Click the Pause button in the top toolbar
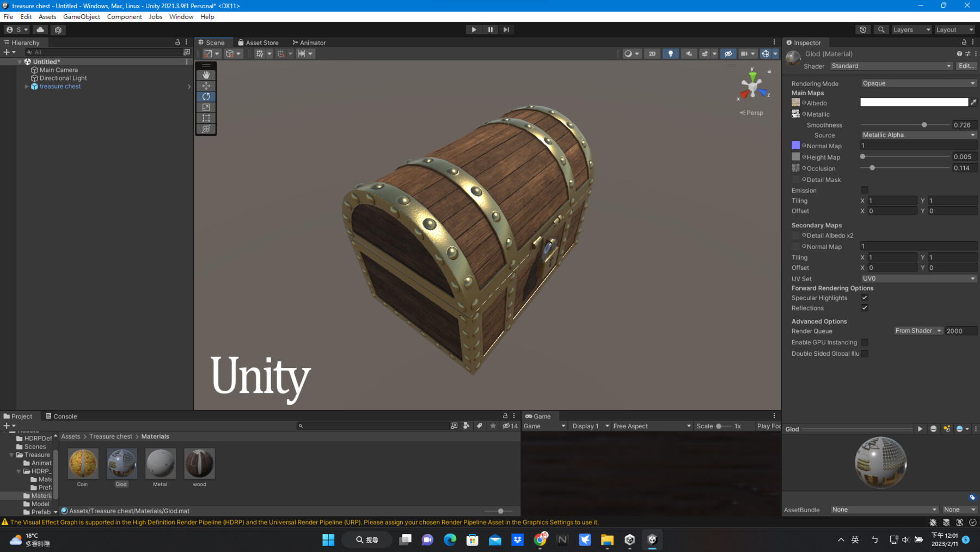This screenshot has width=980, height=552. (489, 29)
